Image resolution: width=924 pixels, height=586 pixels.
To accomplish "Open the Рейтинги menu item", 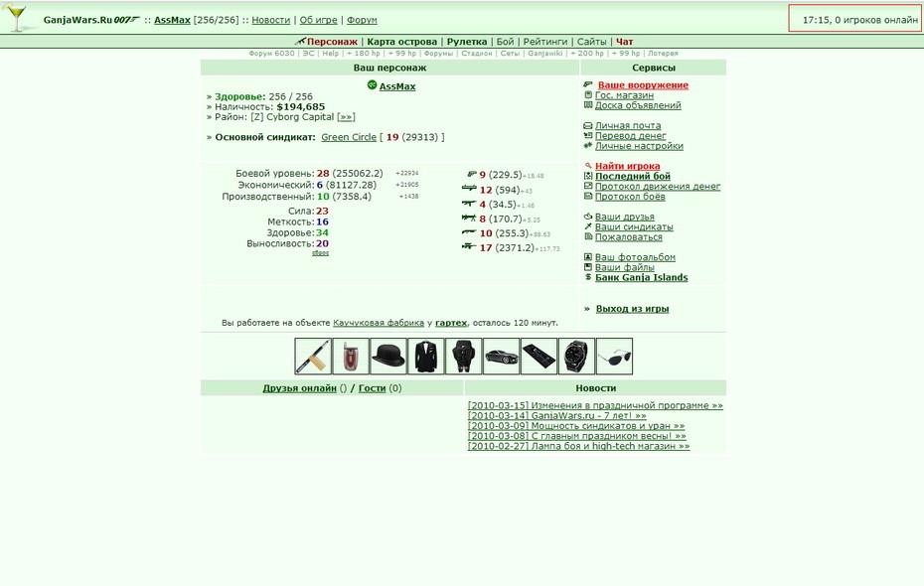I will tap(545, 42).
